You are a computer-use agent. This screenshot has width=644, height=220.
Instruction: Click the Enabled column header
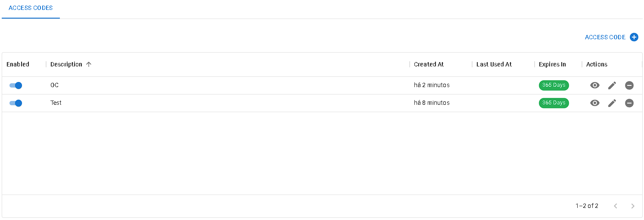18,64
